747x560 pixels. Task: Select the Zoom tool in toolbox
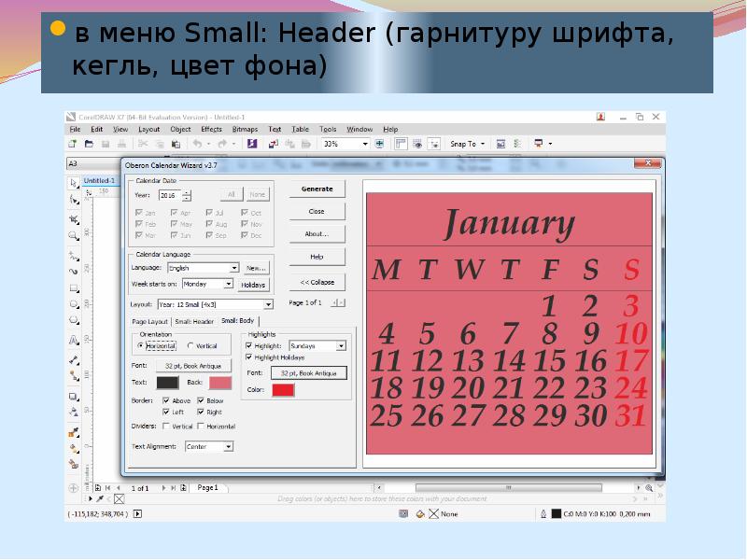tap(73, 235)
